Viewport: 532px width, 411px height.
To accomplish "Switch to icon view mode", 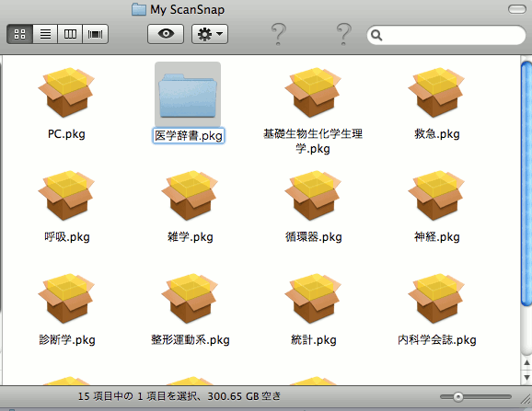I will (19, 34).
